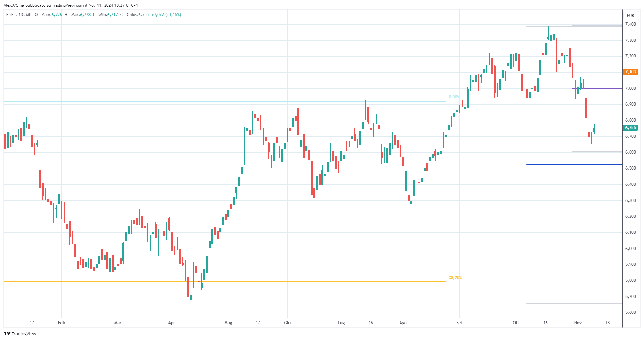Click the 18 date label after Nov
Viewport: 644px width, 340px height.
(608, 323)
